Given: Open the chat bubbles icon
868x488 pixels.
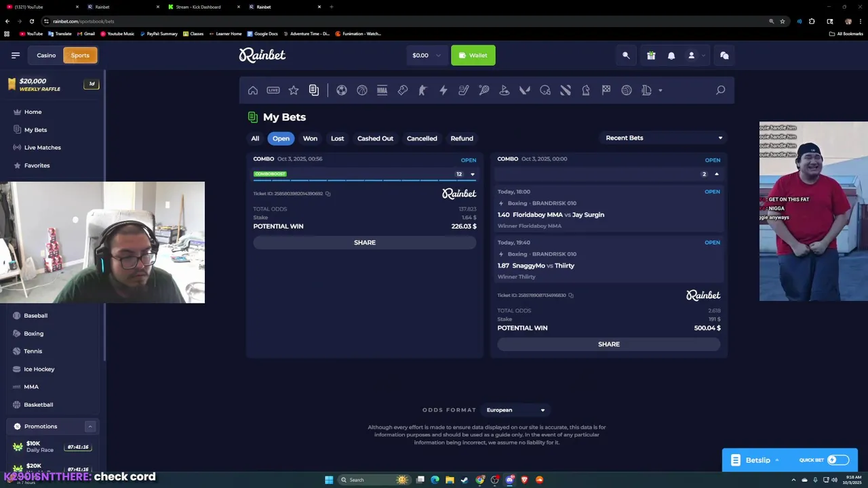Looking at the screenshot, I should 724,56.
